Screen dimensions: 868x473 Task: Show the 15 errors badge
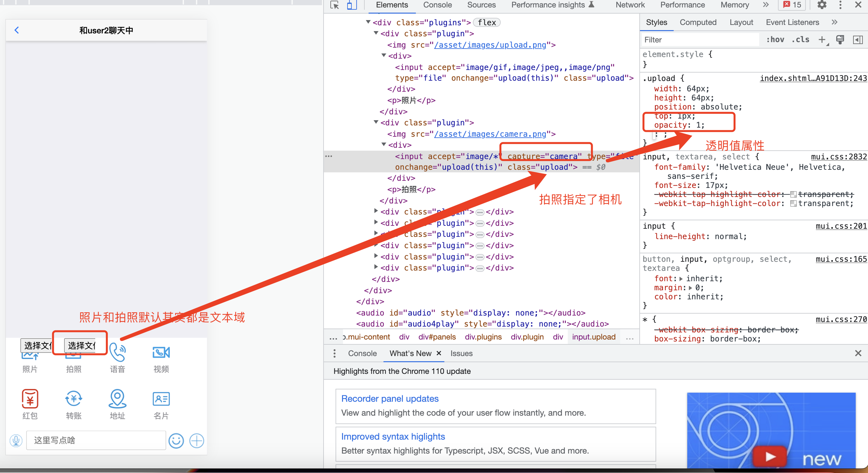click(792, 5)
